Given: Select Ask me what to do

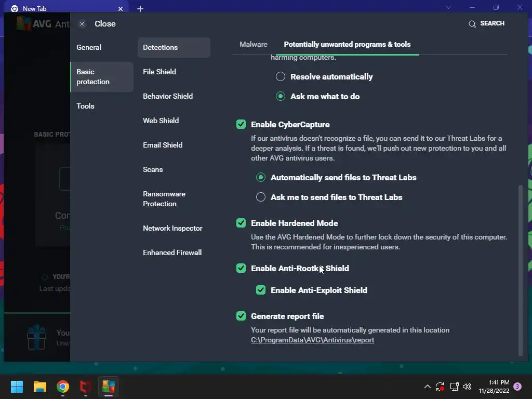Looking at the screenshot, I should 280,96.
